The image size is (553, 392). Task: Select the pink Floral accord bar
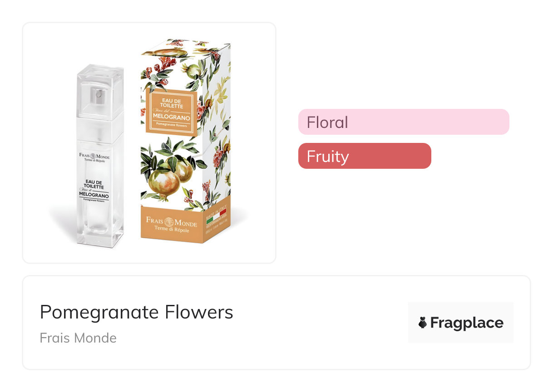point(403,122)
